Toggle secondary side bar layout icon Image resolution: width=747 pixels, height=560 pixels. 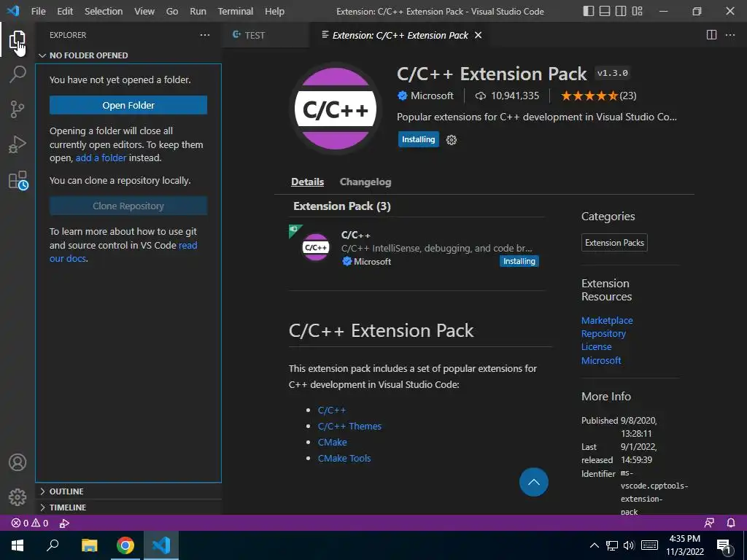point(621,11)
